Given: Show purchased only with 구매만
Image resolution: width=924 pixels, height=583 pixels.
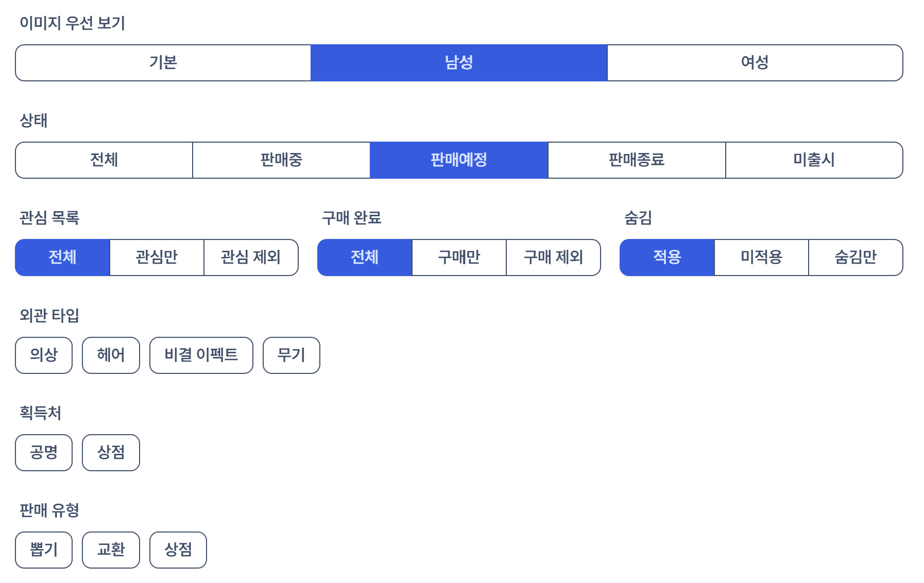Looking at the screenshot, I should point(459,258).
